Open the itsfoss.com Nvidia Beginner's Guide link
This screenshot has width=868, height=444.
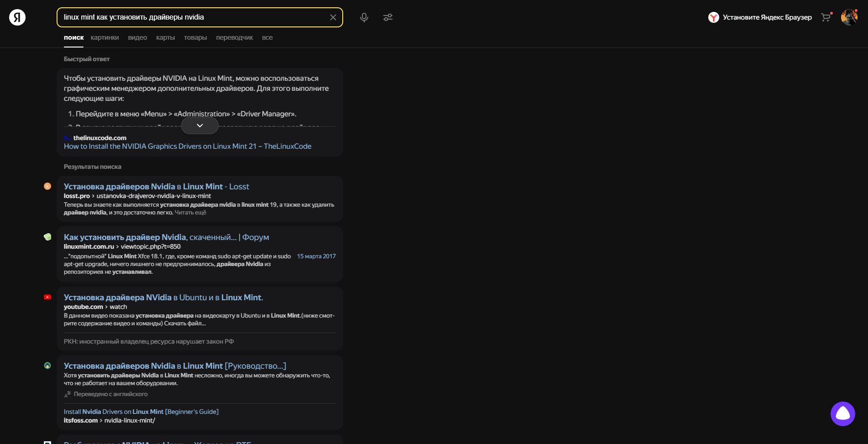141,411
